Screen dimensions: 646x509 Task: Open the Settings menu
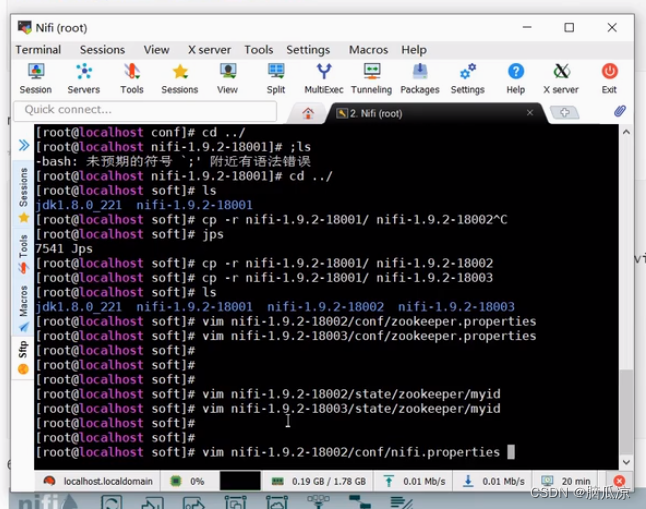tap(308, 50)
